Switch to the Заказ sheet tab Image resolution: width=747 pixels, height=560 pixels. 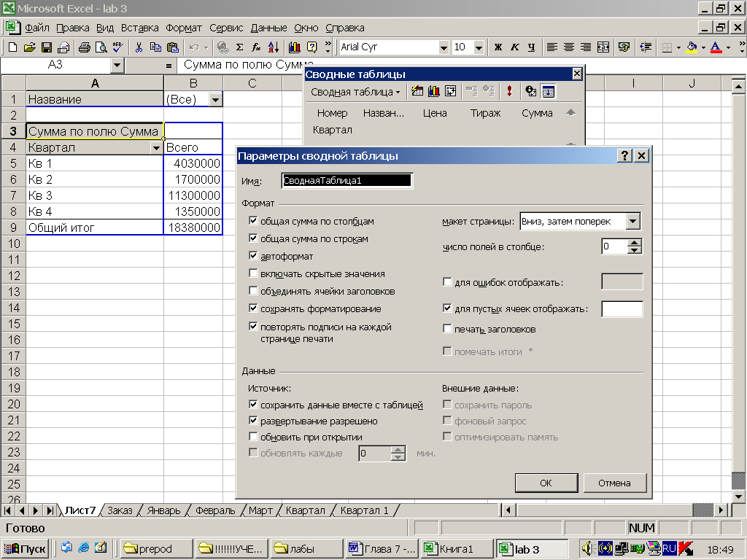pyautogui.click(x=120, y=510)
